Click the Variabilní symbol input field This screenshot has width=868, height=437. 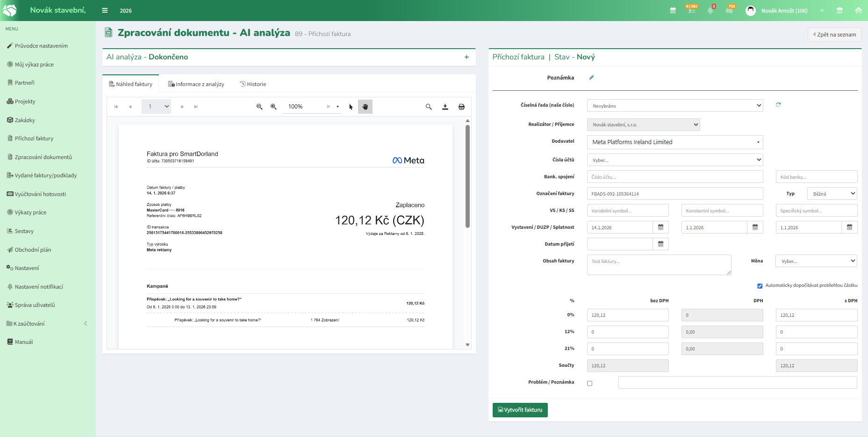(x=627, y=211)
